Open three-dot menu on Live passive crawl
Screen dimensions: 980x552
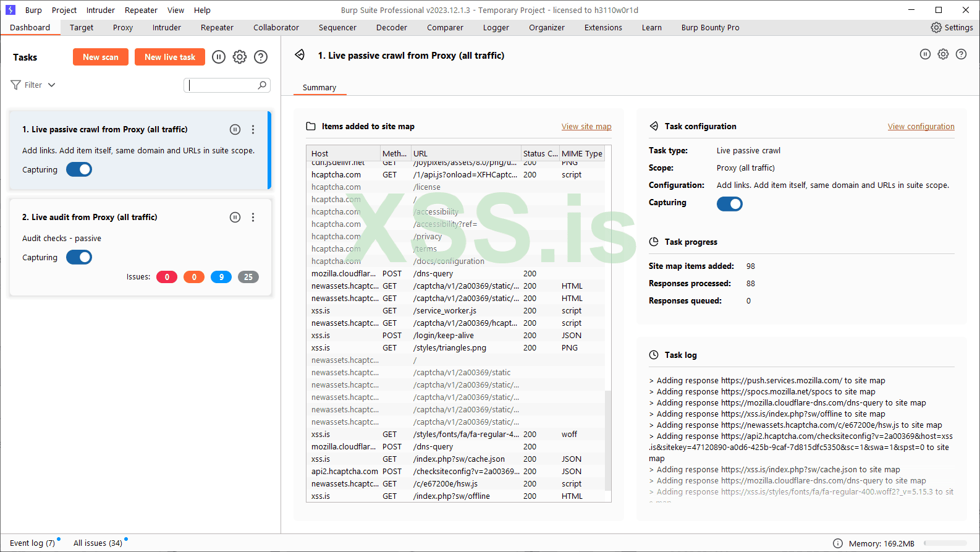tap(253, 130)
